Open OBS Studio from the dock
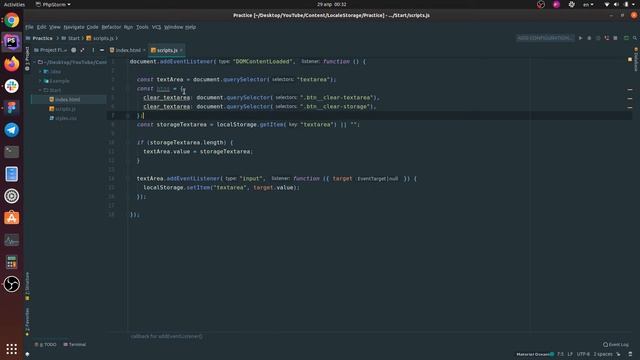 point(11,284)
